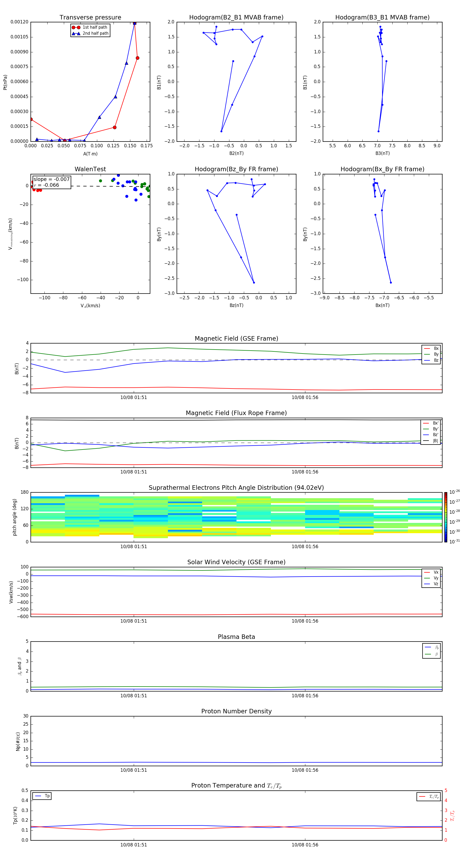Viewport: 473px width, 868px height.
Task: Click the 'pitch angle (deg)' axis label
Action: (14, 517)
